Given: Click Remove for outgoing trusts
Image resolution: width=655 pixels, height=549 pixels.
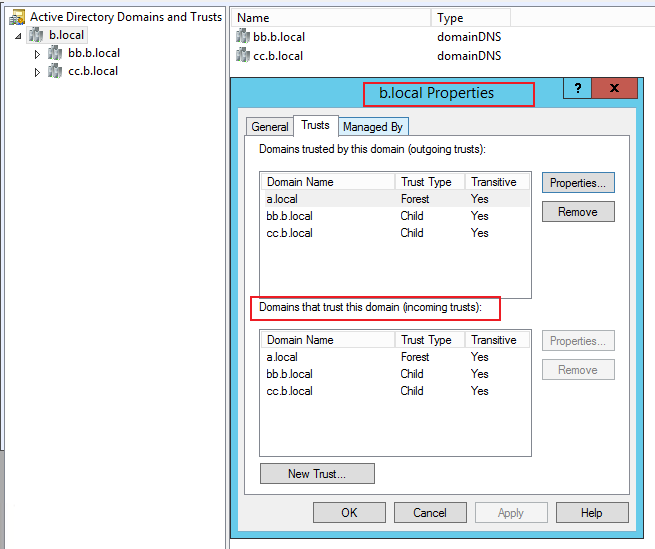Looking at the screenshot, I should [578, 212].
